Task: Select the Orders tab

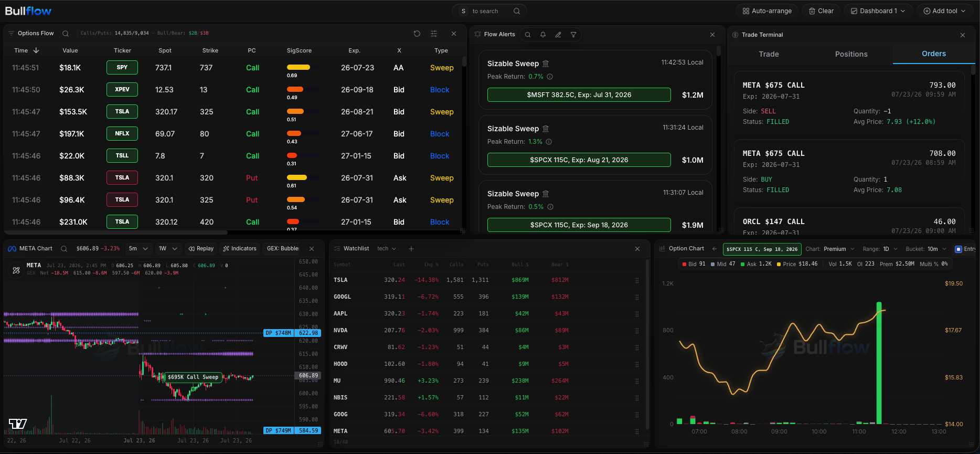Action: pos(934,54)
